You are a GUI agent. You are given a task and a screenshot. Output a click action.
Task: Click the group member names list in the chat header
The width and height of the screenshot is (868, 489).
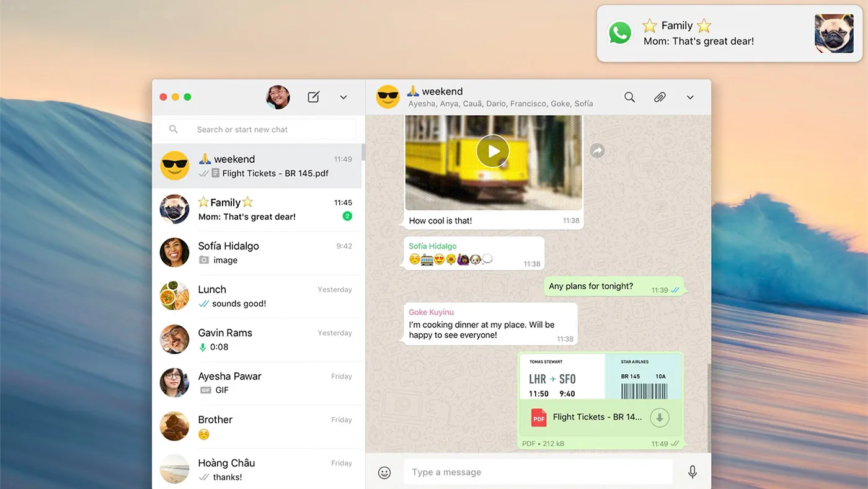point(500,104)
